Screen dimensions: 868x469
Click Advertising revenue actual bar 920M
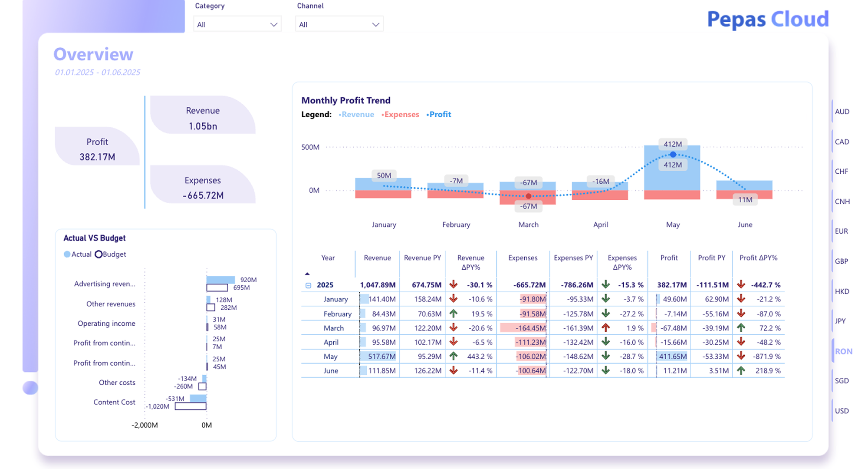tap(220, 280)
